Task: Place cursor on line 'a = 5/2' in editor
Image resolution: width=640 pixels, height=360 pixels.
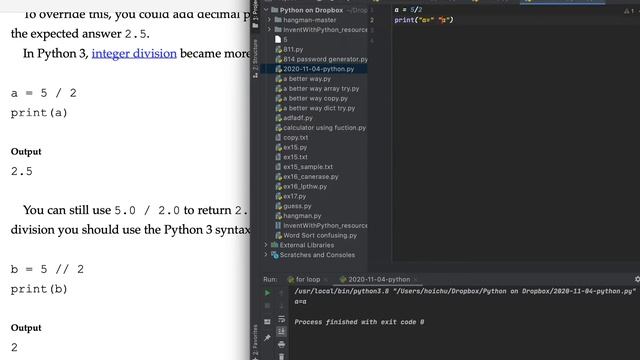Action: (x=408, y=10)
